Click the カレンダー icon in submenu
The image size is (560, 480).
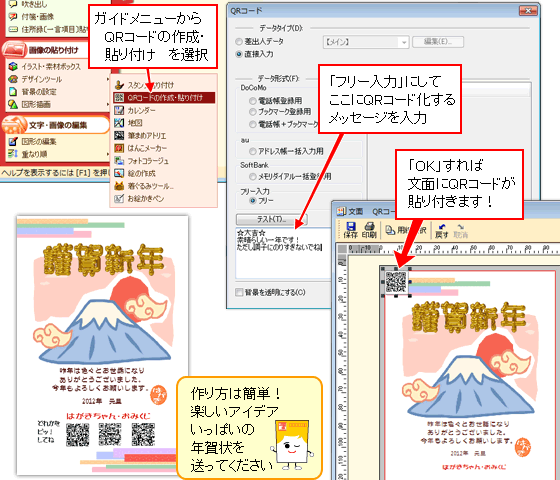(x=119, y=110)
